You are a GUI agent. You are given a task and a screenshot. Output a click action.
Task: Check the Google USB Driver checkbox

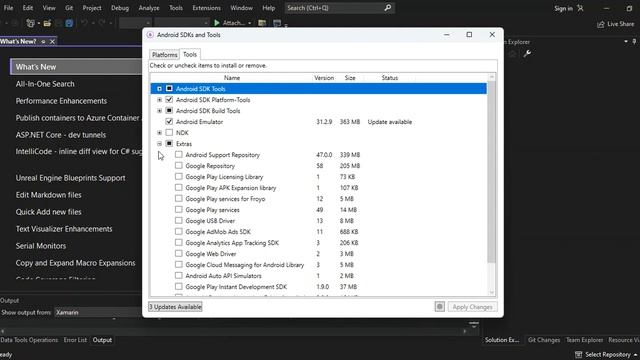(x=178, y=221)
